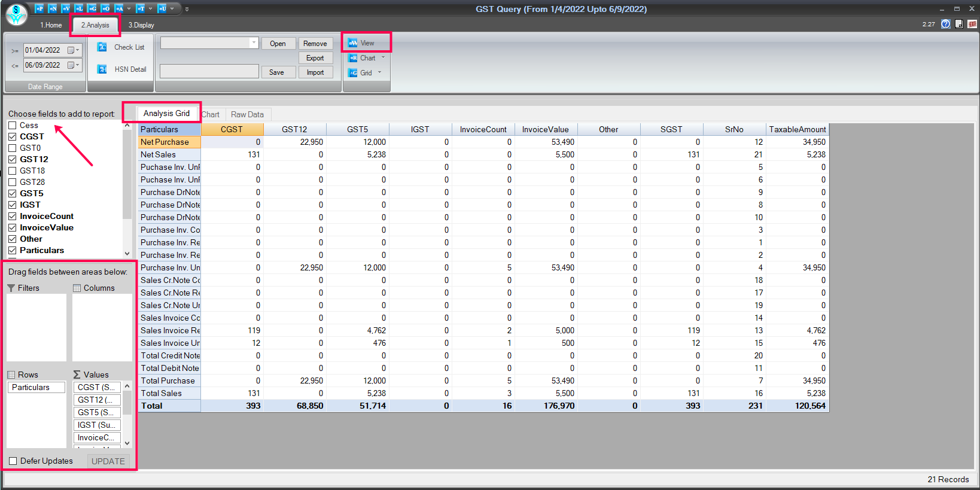Open the saved layout combo box dropdown

coord(254,42)
